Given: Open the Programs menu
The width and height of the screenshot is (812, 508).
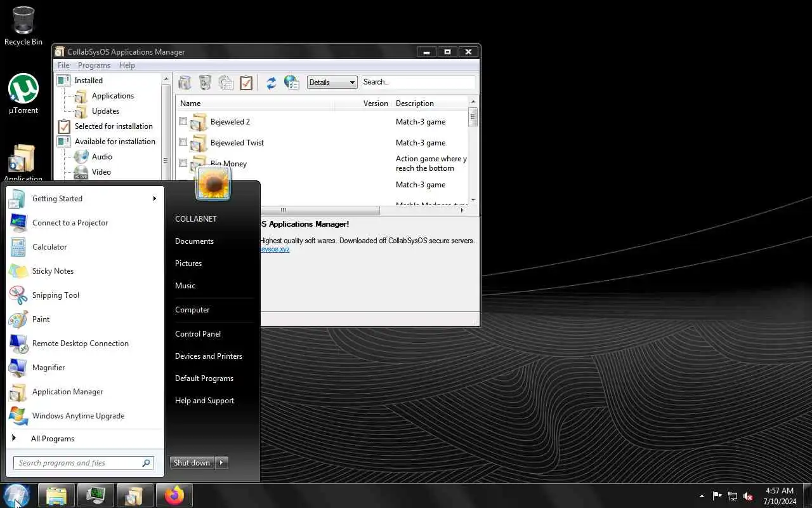Looking at the screenshot, I should 94,65.
